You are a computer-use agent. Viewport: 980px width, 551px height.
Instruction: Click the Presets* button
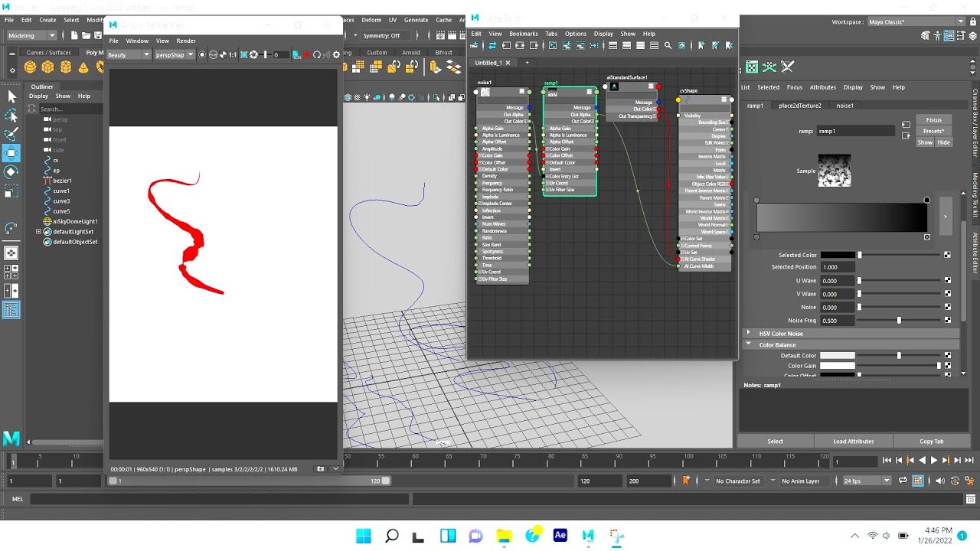coord(933,131)
